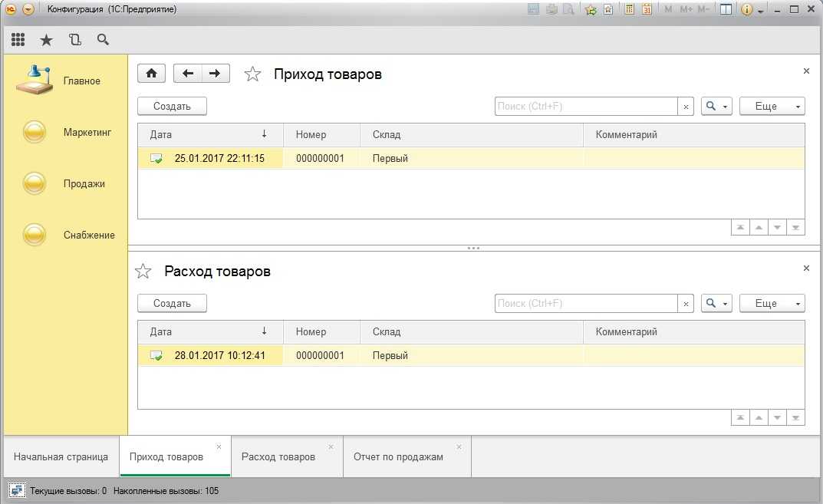The image size is (823, 504).
Task: Click the print preview icon in title bar
Action: (x=568, y=9)
